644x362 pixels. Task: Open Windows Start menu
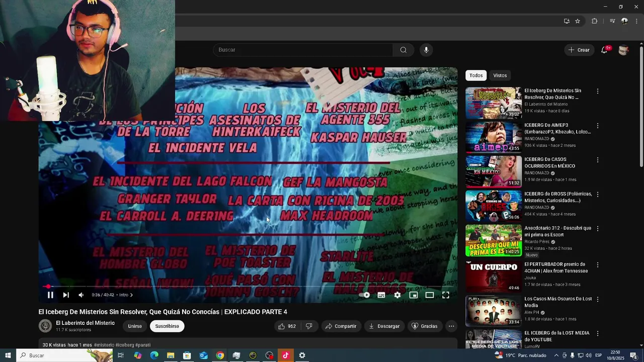[x=8, y=355]
